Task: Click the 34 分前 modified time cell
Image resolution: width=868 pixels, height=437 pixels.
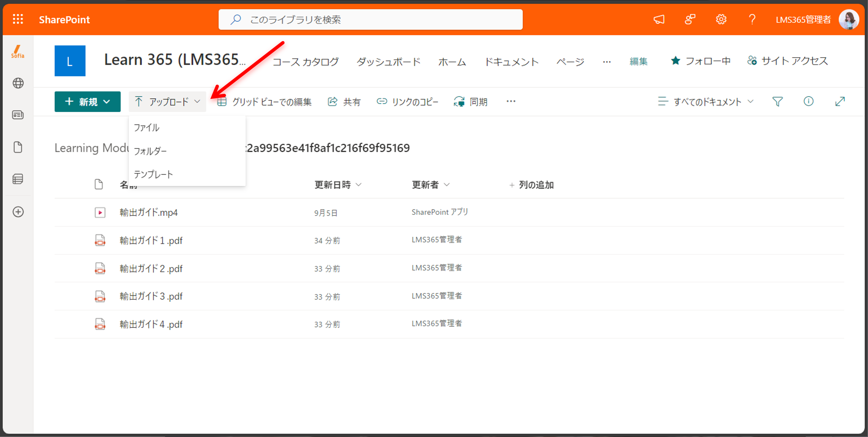Action: click(327, 240)
